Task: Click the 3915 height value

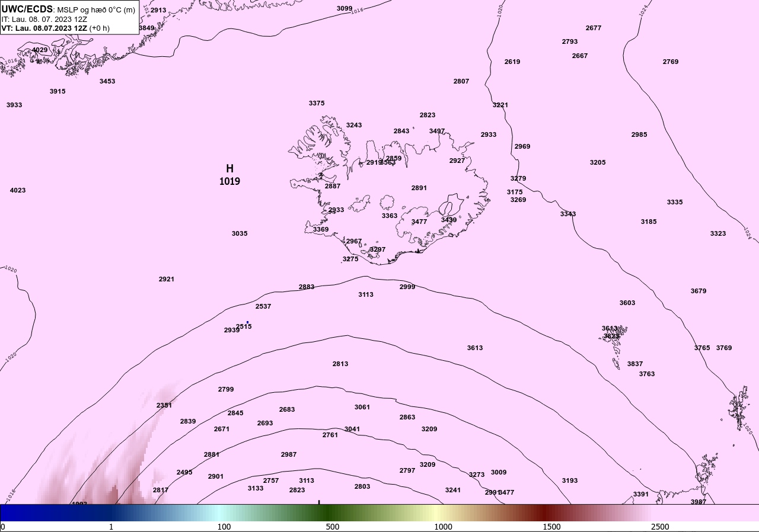Action: [58, 91]
